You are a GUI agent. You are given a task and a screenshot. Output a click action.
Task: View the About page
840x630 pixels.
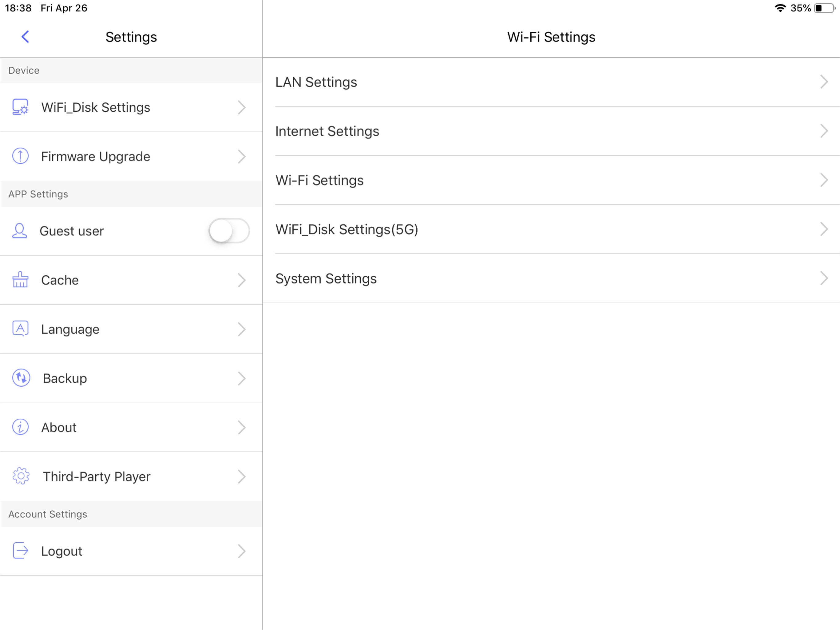tap(131, 428)
